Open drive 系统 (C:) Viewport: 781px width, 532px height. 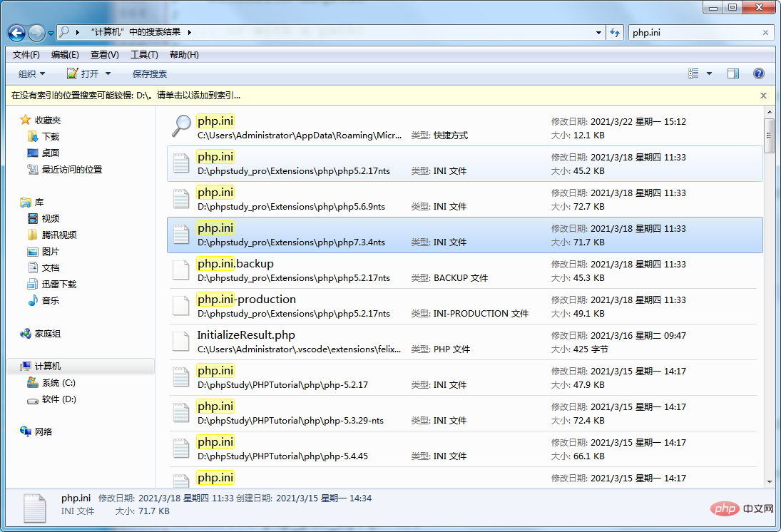[x=51, y=382]
